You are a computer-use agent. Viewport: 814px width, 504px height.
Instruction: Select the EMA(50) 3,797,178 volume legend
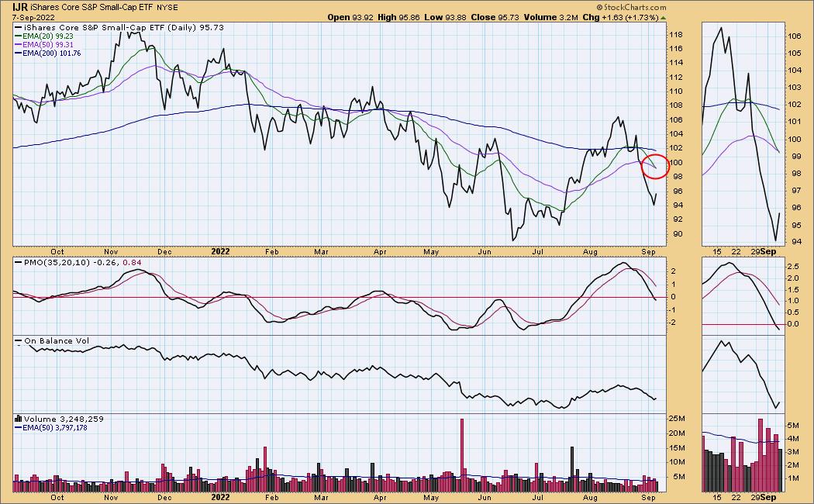(55, 428)
